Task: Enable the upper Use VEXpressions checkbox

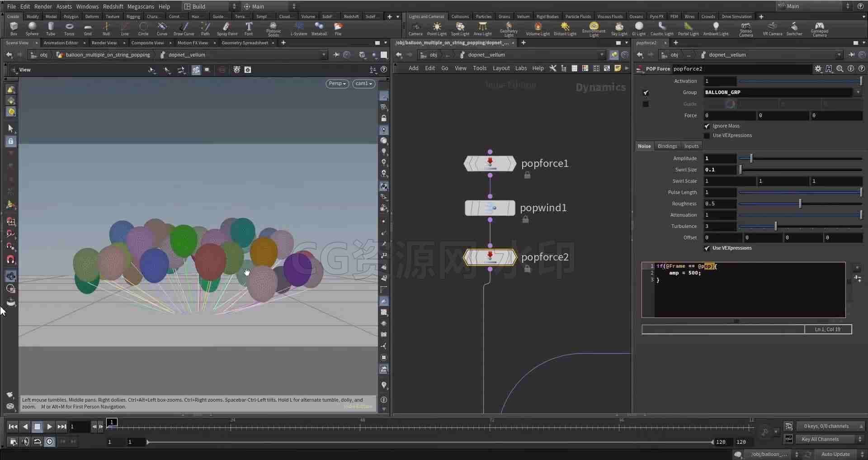Action: point(707,136)
